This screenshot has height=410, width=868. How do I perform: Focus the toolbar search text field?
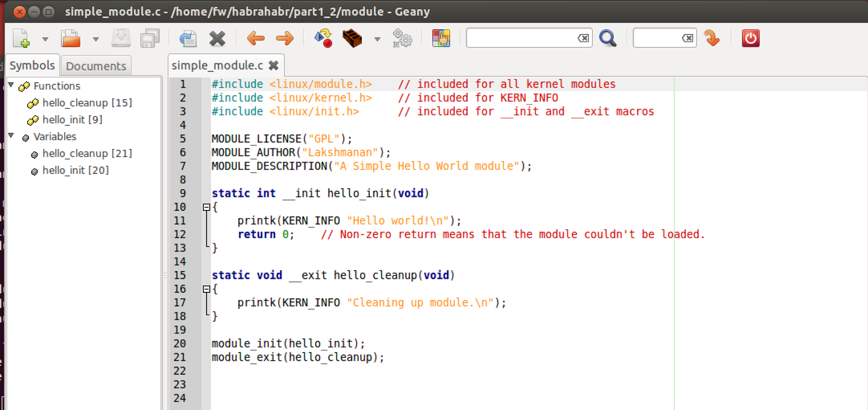[x=522, y=38]
